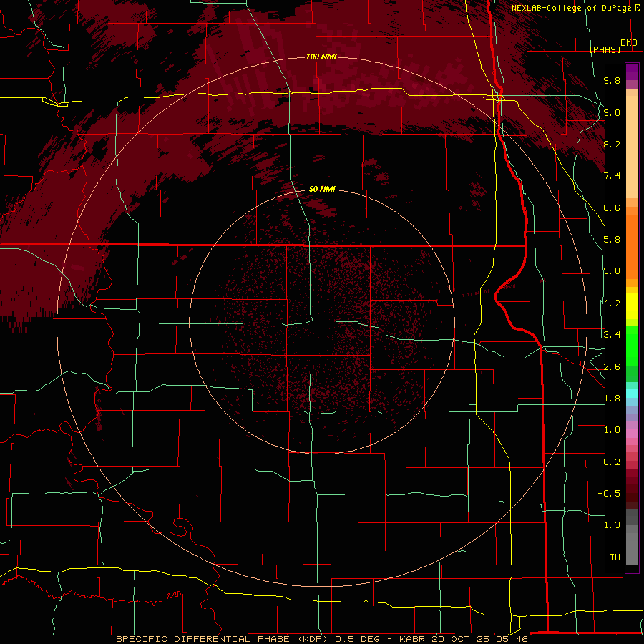Click the bright green band on the color bar
This screenshot has width=644, height=644.
tap(632, 344)
